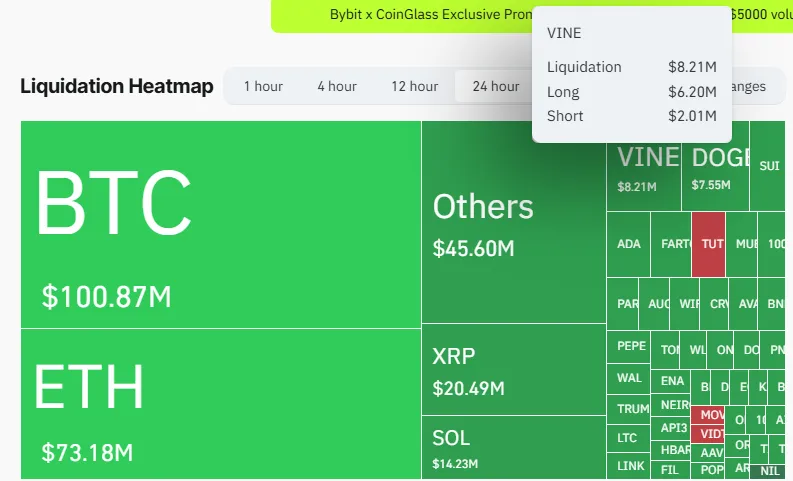Click the LTC tile

pyautogui.click(x=627, y=437)
